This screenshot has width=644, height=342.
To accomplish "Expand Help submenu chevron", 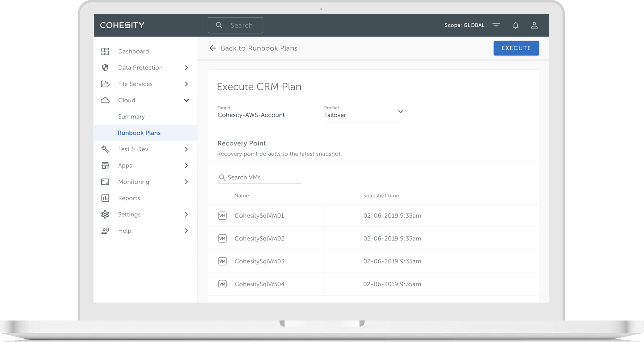I will [x=186, y=231].
